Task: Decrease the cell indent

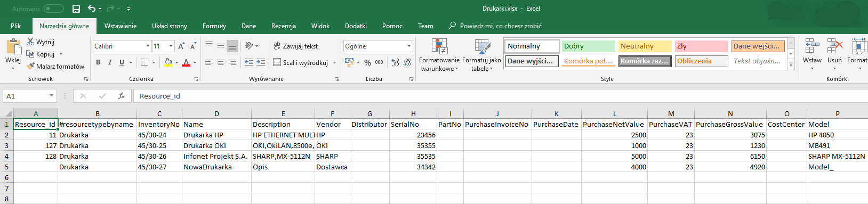Action: (x=249, y=62)
